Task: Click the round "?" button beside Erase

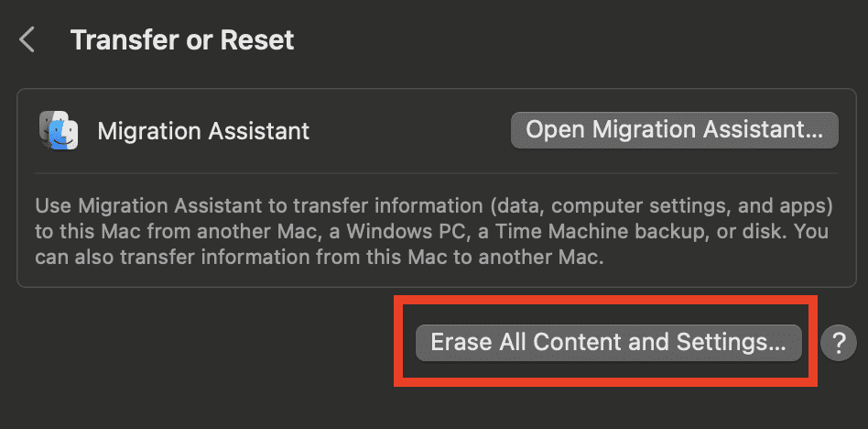Action: pyautogui.click(x=838, y=343)
